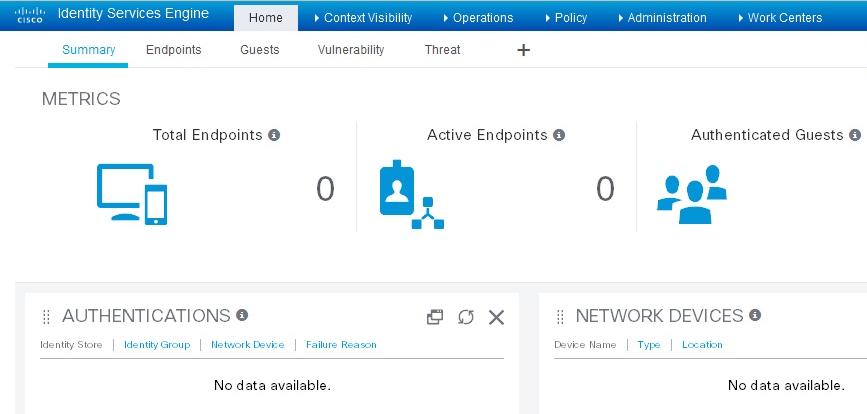Add a new dashboard with plus icon
The width and height of the screenshot is (867, 414).
coord(523,50)
